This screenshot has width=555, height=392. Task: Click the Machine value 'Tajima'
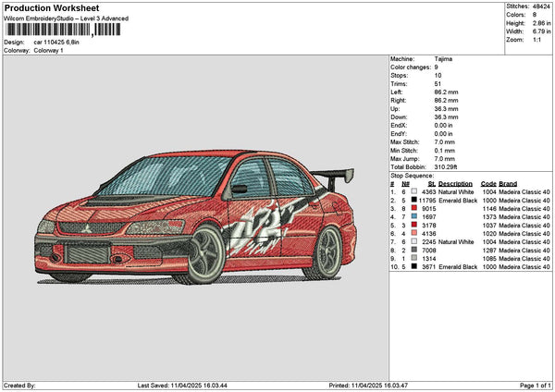point(443,59)
